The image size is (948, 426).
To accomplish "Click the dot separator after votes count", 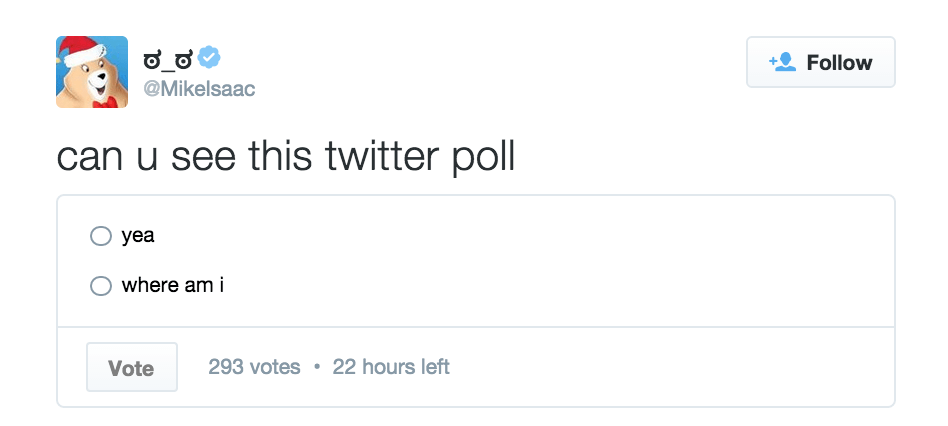I will (x=317, y=367).
